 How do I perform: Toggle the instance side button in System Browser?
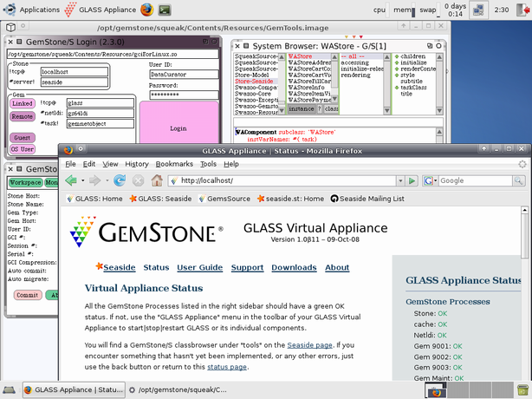point(302,108)
